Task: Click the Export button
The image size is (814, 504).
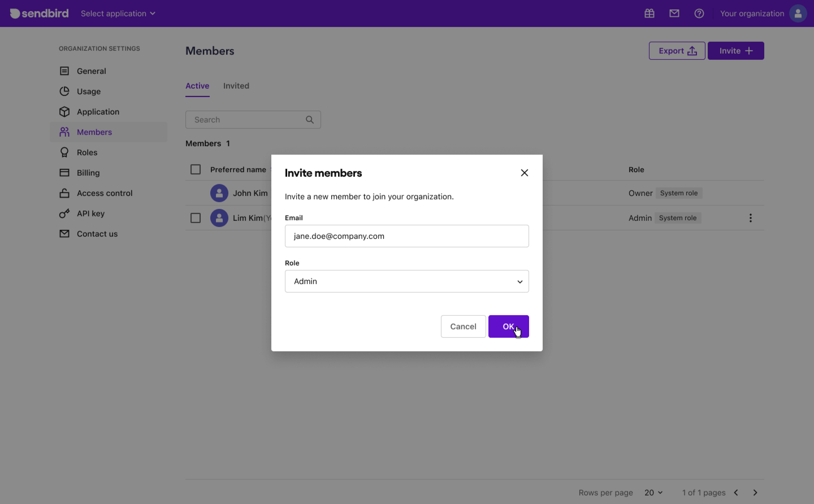Action: (676, 50)
